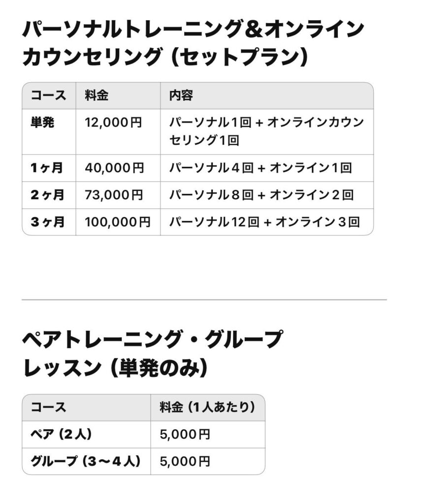
Task: Select the 内容 column header
Action: pyautogui.click(x=181, y=96)
